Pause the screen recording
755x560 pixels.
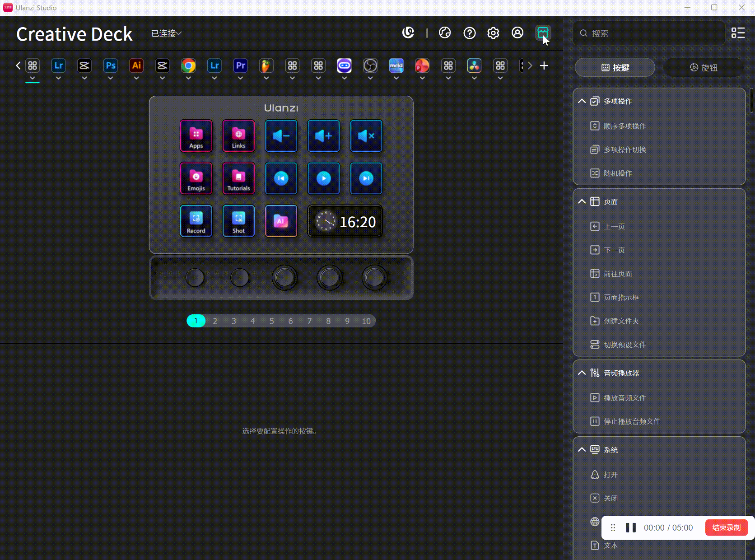click(631, 527)
